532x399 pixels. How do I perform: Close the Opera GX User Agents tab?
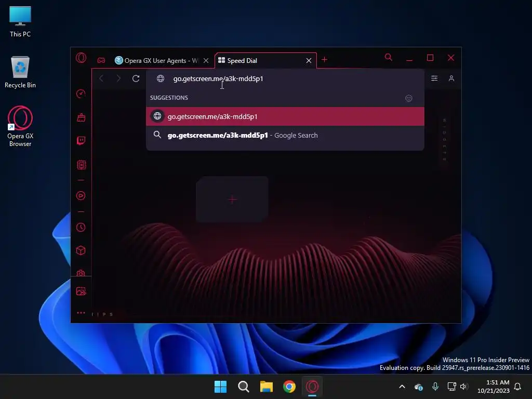point(206,60)
